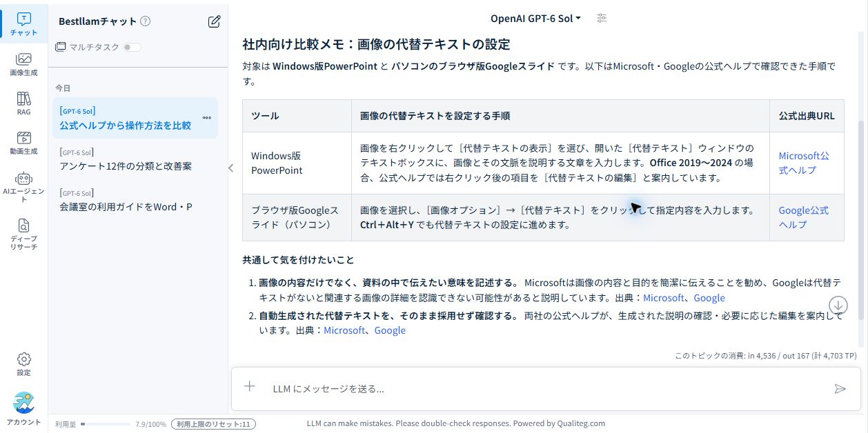This screenshot has width=868, height=433.
Task: Open the チャット section in sidebar
Action: pos(23,24)
